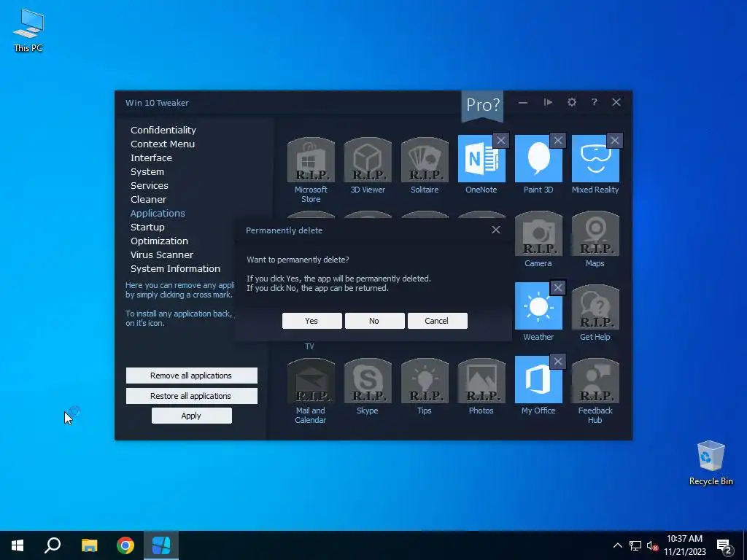Click the taskbar clock and date
Screen dimensions: 747x560
point(684,545)
